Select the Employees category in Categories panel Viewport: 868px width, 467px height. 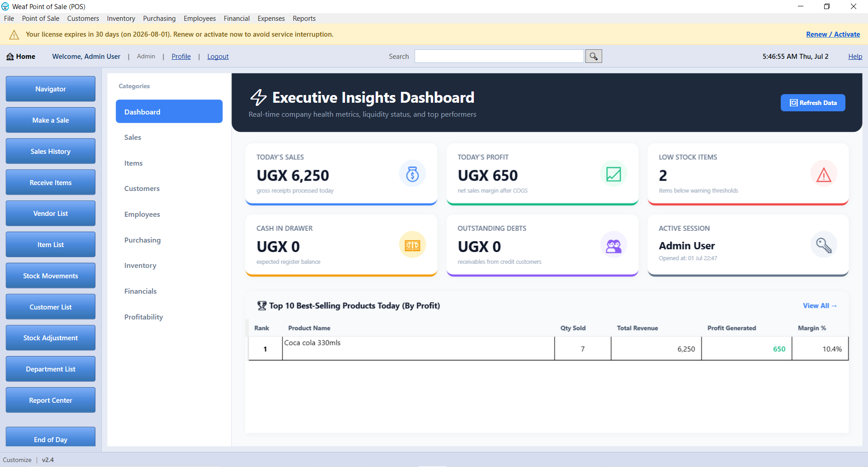point(169,214)
